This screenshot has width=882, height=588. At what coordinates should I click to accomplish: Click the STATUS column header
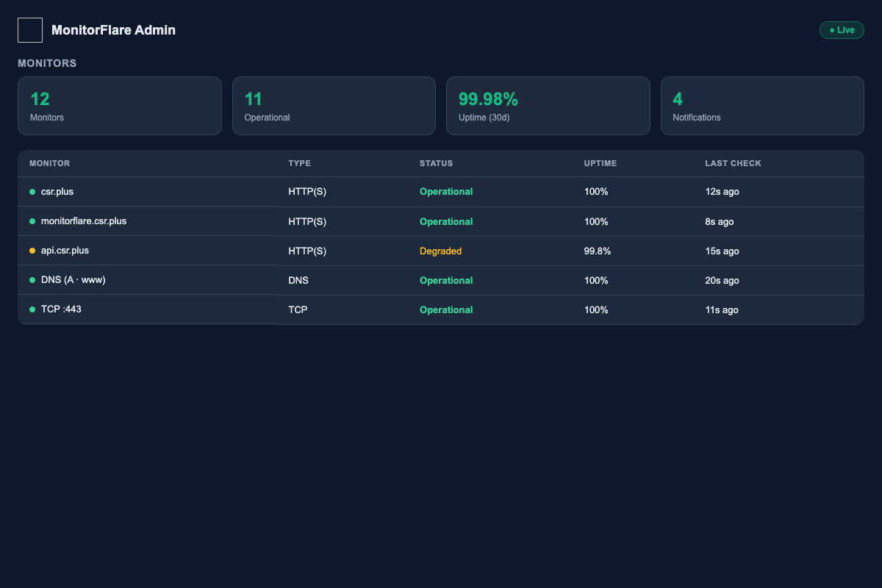(x=436, y=163)
